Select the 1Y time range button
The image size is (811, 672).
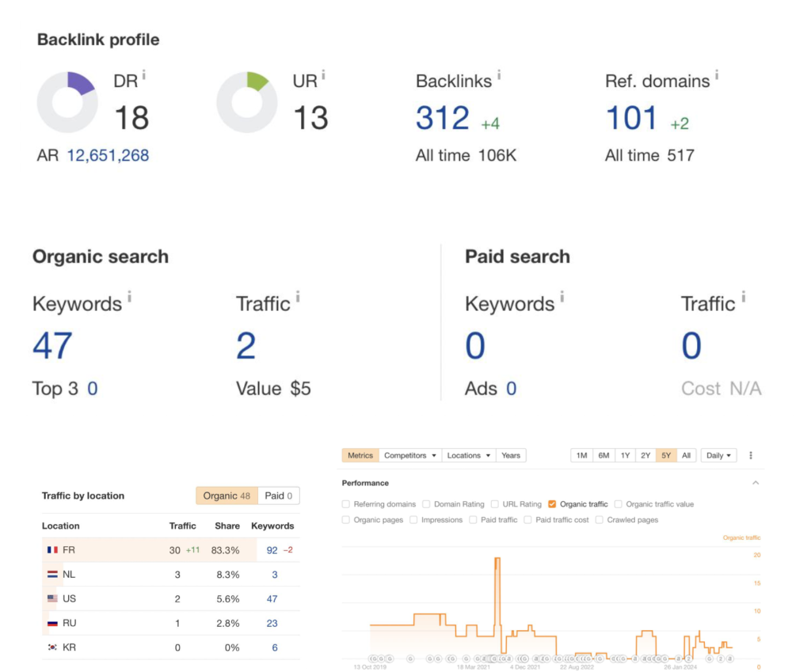pyautogui.click(x=626, y=455)
